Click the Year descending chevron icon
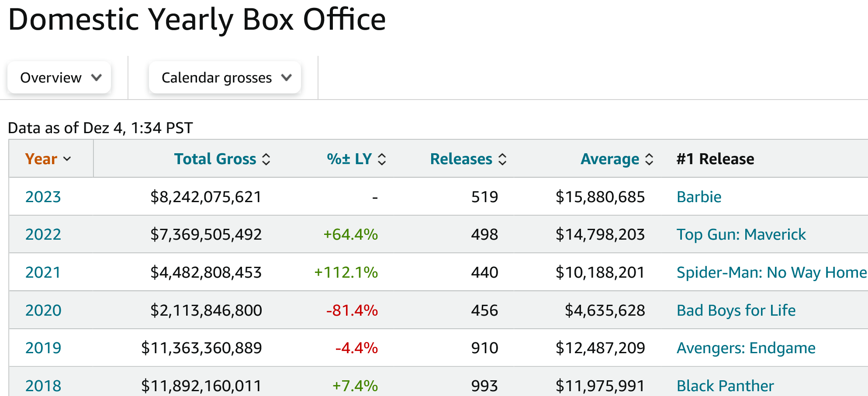This screenshot has width=868, height=396. pos(67,159)
